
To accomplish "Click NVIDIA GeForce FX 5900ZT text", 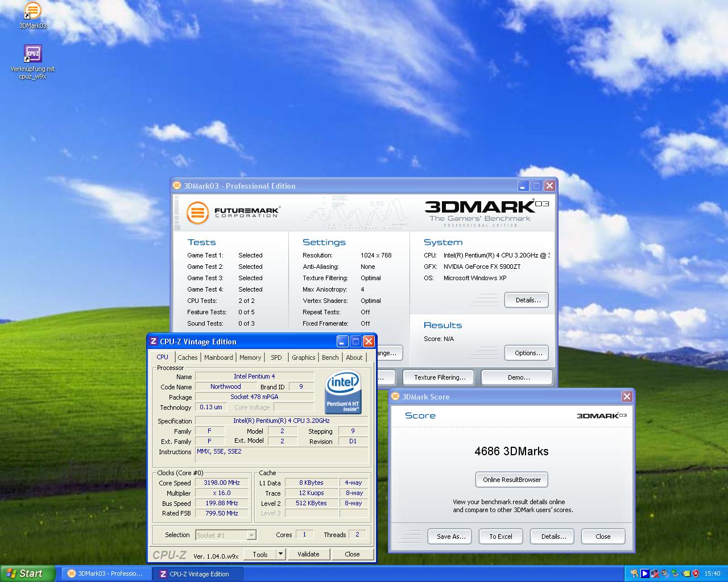I will coord(482,267).
